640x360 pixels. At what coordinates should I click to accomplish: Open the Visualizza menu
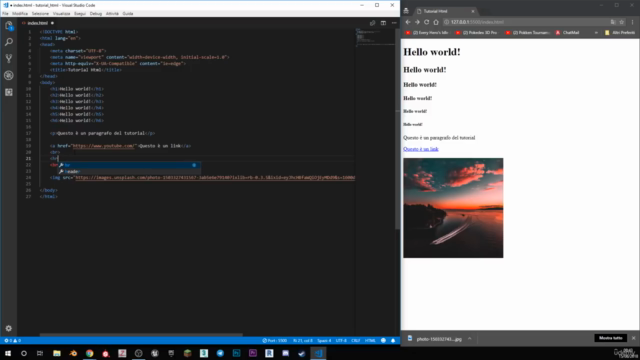61,13
